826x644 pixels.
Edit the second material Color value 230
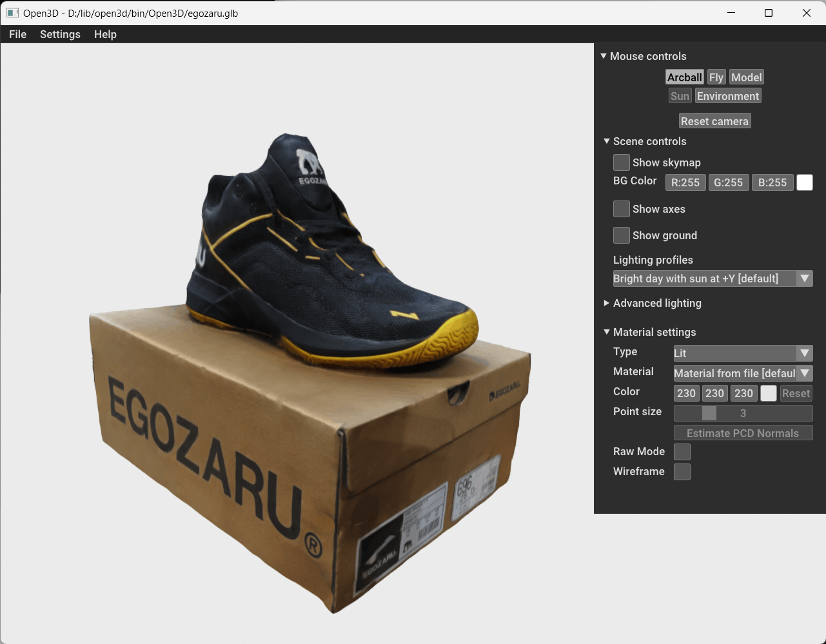(714, 393)
